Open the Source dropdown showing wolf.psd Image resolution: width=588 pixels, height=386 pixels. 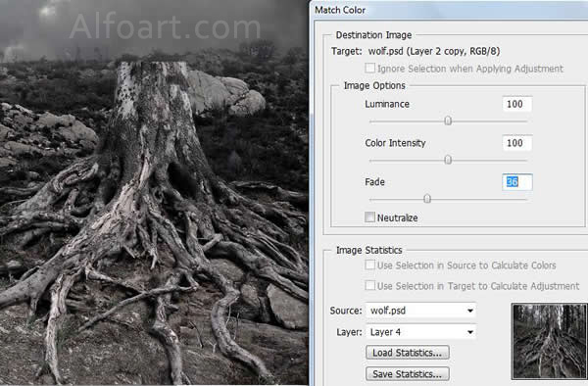[x=420, y=311]
